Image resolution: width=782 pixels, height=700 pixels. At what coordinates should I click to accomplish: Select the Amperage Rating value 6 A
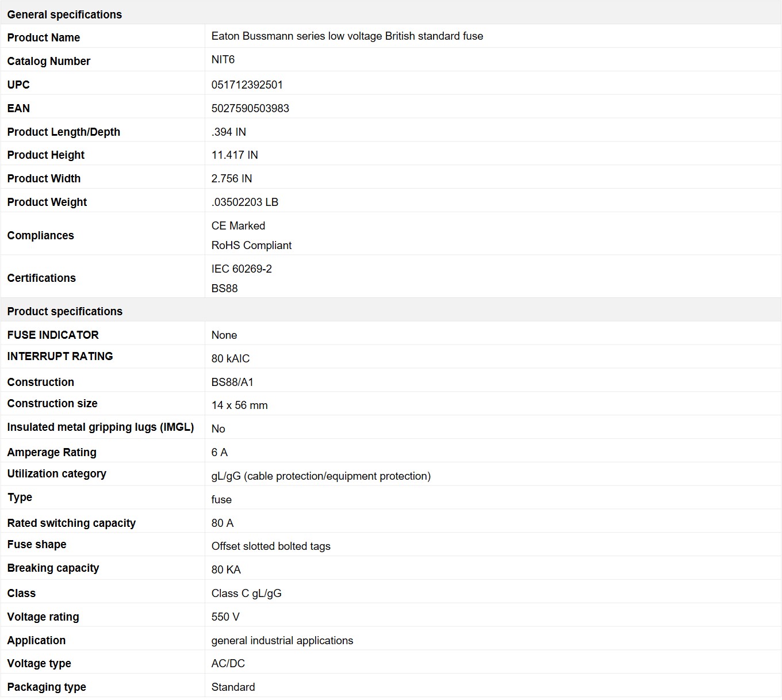point(219,452)
